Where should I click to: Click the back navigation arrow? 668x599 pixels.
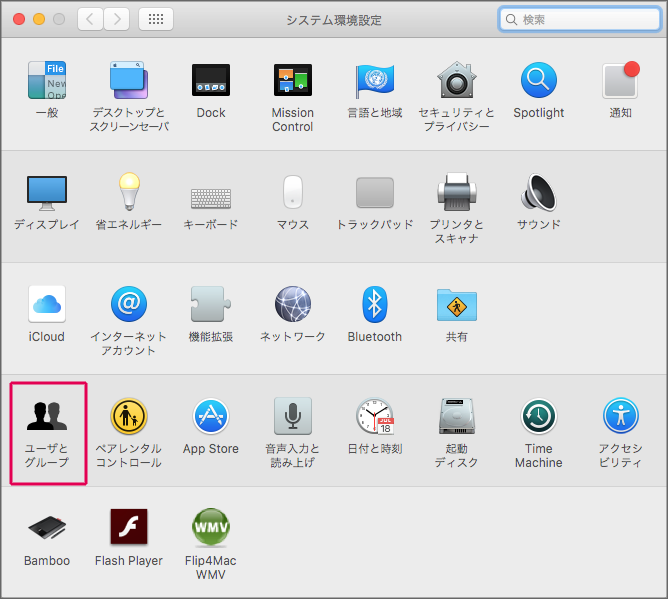(x=90, y=19)
